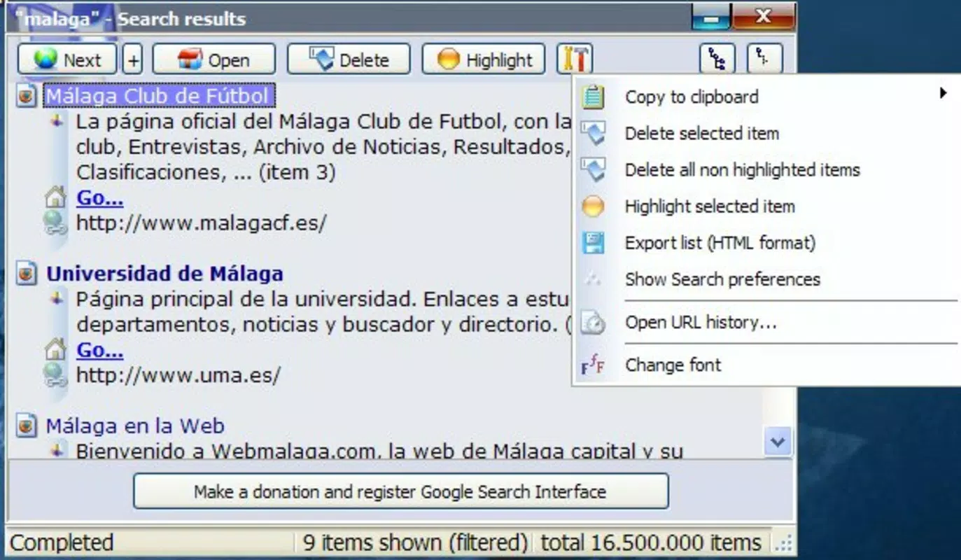Click total 16.500.000 items status
The image size is (961, 560).
coord(650,542)
